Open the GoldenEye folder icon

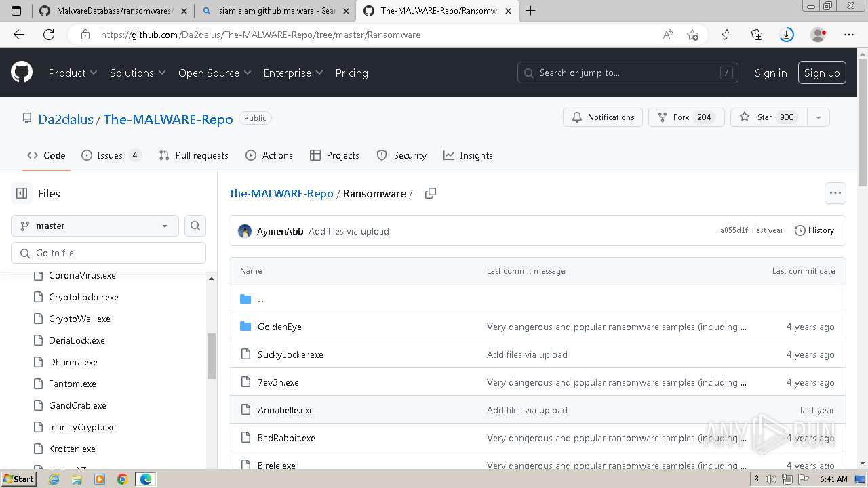click(245, 327)
